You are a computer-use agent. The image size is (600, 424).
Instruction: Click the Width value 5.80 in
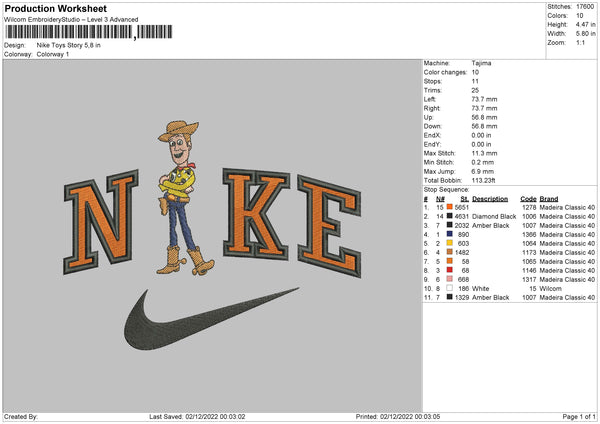point(585,34)
